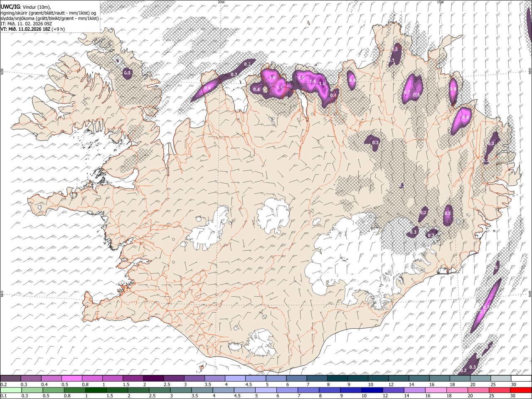Pick the deep blue 10 swatch, lower legend row
This screenshot has width=532, height=399.
pos(372,390)
